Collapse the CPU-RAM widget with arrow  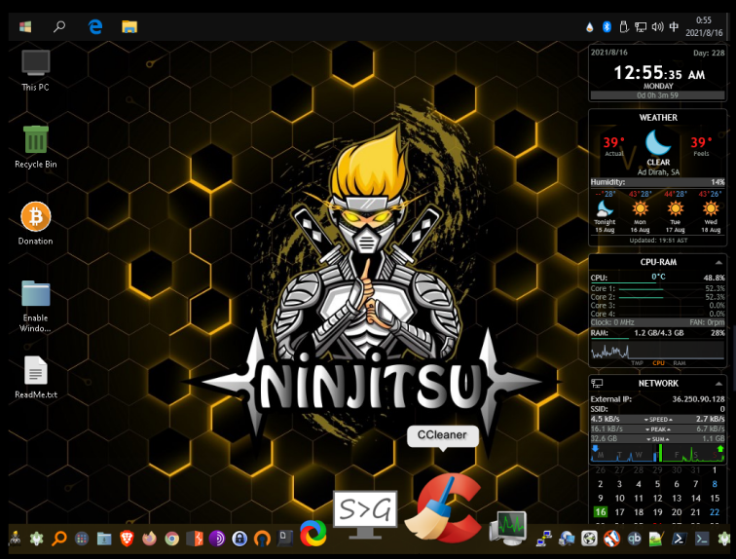coord(718,262)
